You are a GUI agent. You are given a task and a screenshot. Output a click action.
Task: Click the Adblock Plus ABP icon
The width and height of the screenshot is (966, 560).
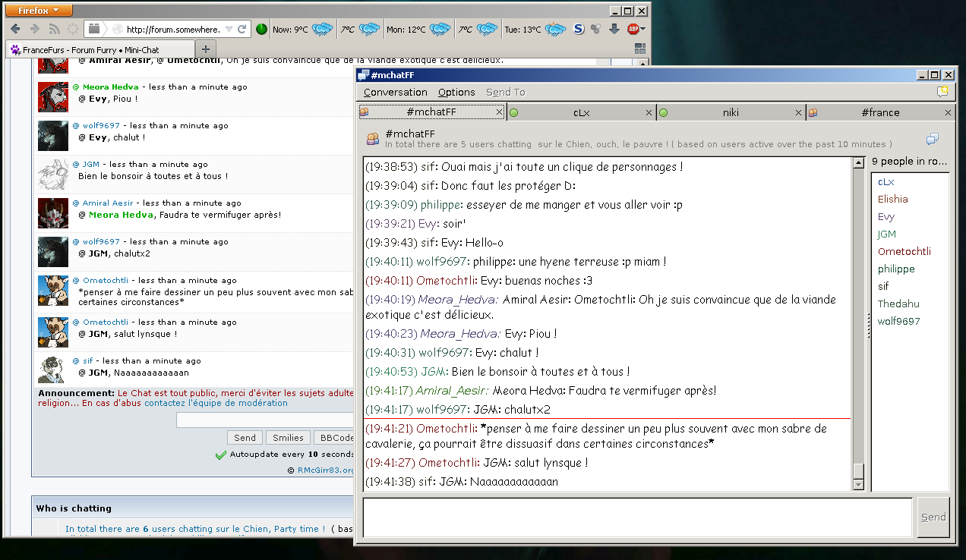pyautogui.click(x=633, y=30)
